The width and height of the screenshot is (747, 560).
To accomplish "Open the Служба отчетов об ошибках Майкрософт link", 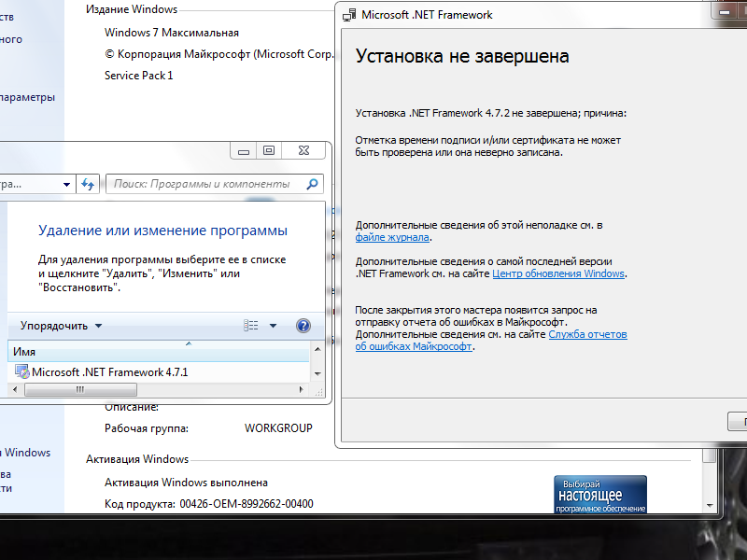I will point(491,340).
